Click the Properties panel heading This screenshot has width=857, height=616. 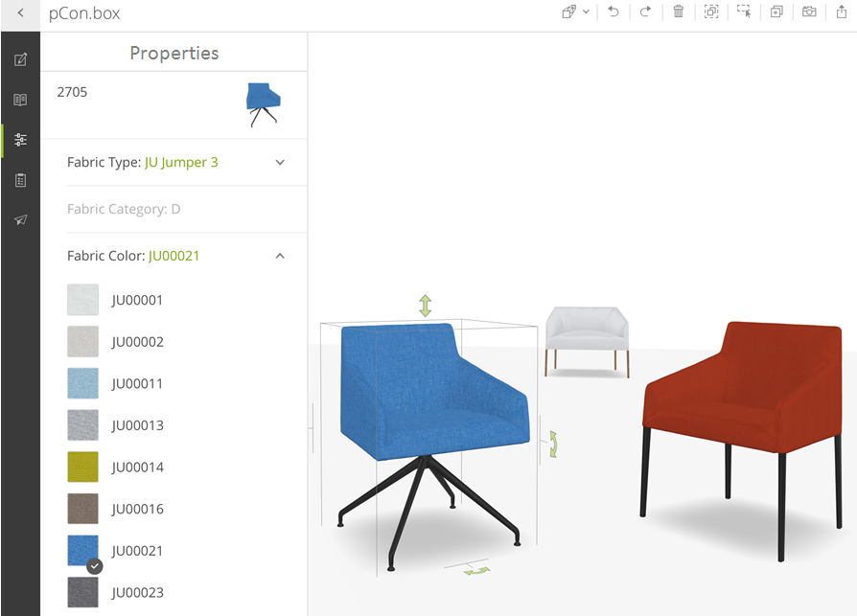tap(174, 53)
